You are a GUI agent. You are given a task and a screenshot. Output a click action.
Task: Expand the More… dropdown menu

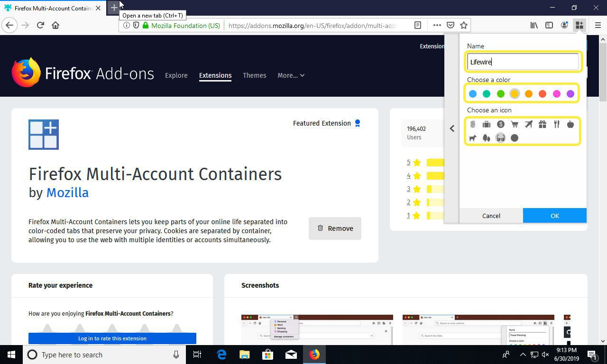pyautogui.click(x=291, y=75)
